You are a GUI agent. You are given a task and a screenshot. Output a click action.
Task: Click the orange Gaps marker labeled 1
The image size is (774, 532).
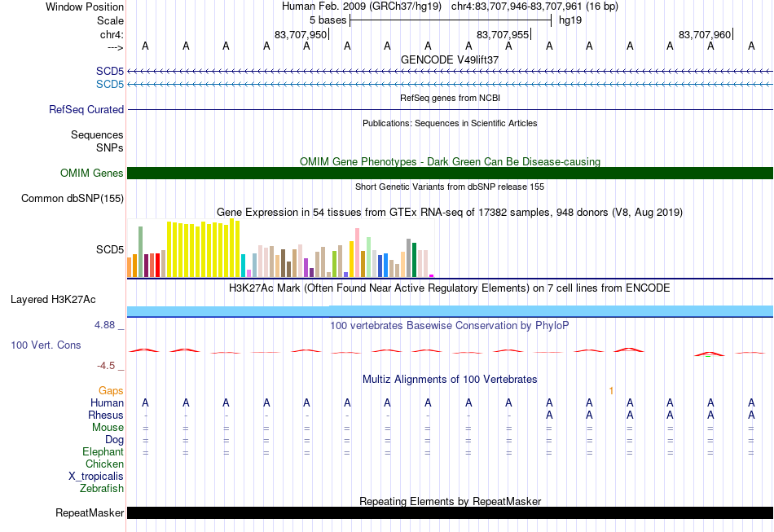click(611, 391)
